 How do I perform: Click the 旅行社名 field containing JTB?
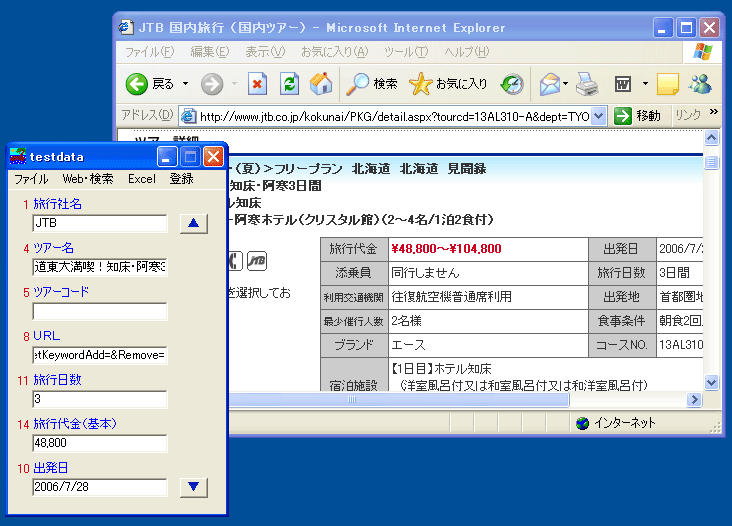(x=100, y=223)
